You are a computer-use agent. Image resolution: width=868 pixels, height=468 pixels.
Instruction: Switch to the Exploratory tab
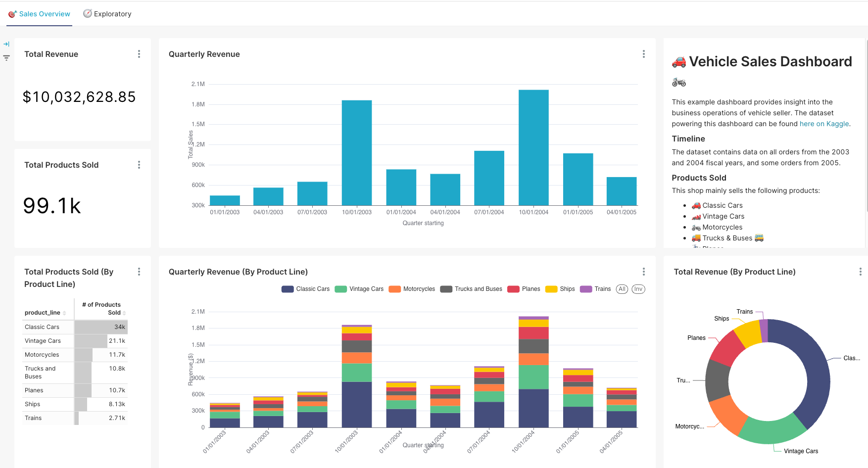coord(112,14)
